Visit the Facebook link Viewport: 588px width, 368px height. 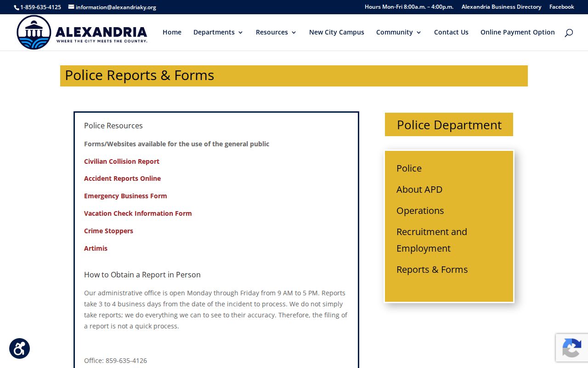pyautogui.click(x=562, y=7)
